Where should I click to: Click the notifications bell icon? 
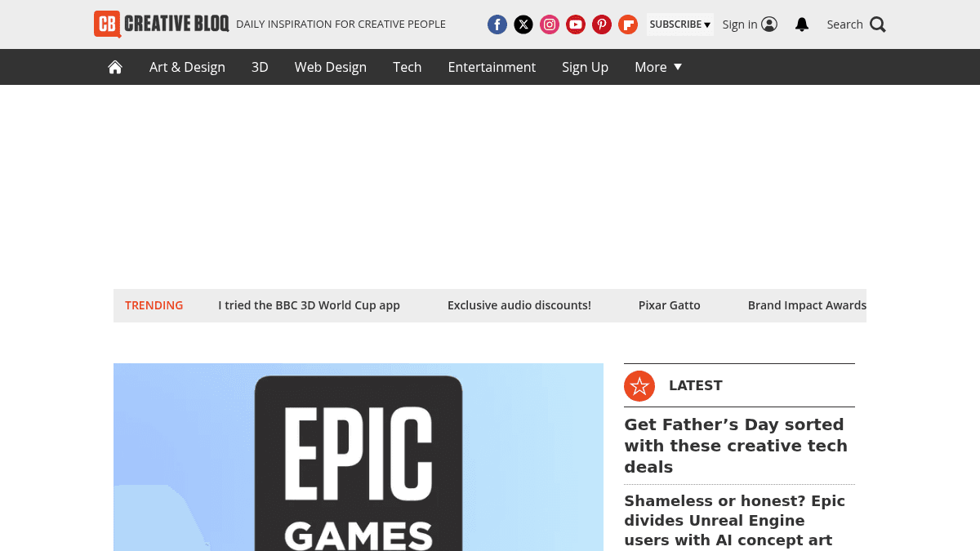802,24
